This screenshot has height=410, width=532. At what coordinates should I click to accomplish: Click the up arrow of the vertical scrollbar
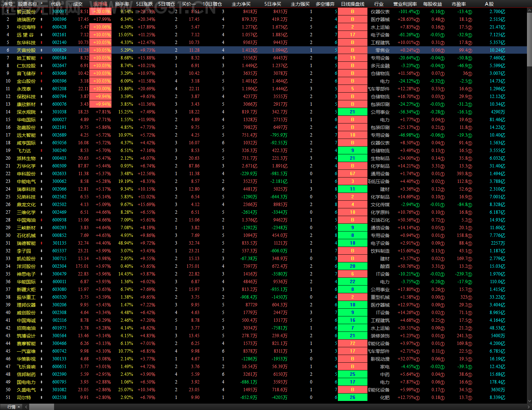[x=529, y=10]
